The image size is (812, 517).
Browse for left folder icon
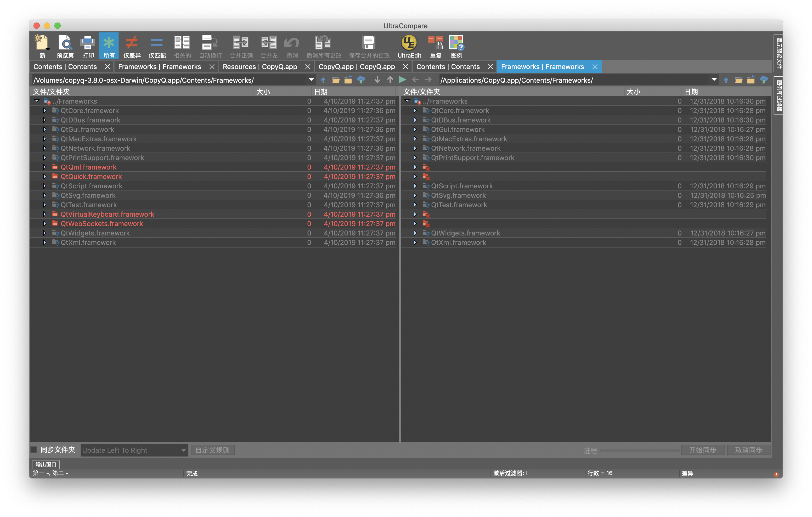point(336,80)
